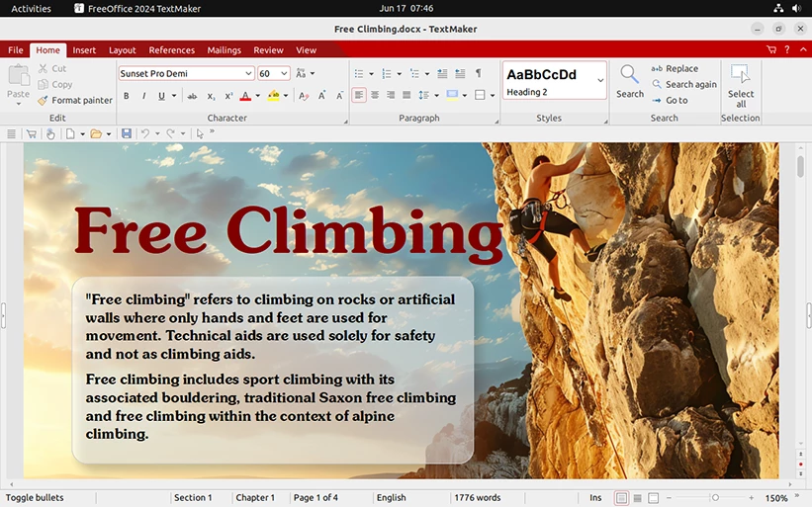Image resolution: width=812 pixels, height=507 pixels.
Task: Apply strikethrough formatting to text
Action: tap(192, 96)
